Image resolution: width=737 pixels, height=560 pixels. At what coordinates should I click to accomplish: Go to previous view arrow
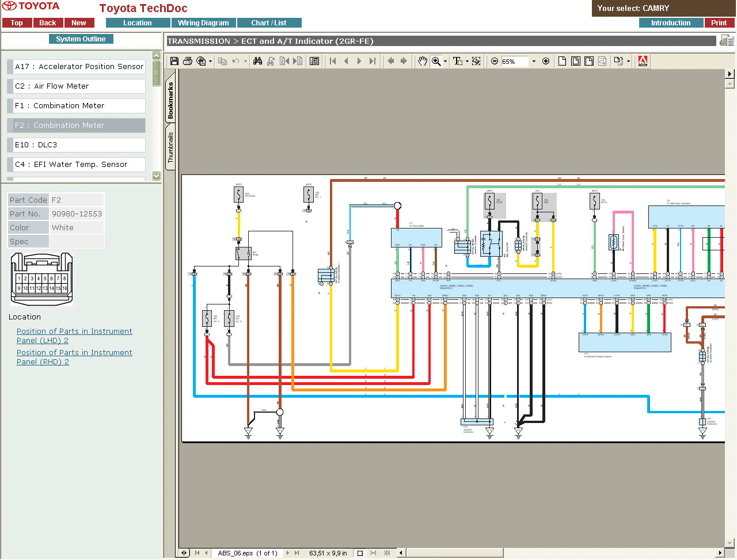coord(391,61)
